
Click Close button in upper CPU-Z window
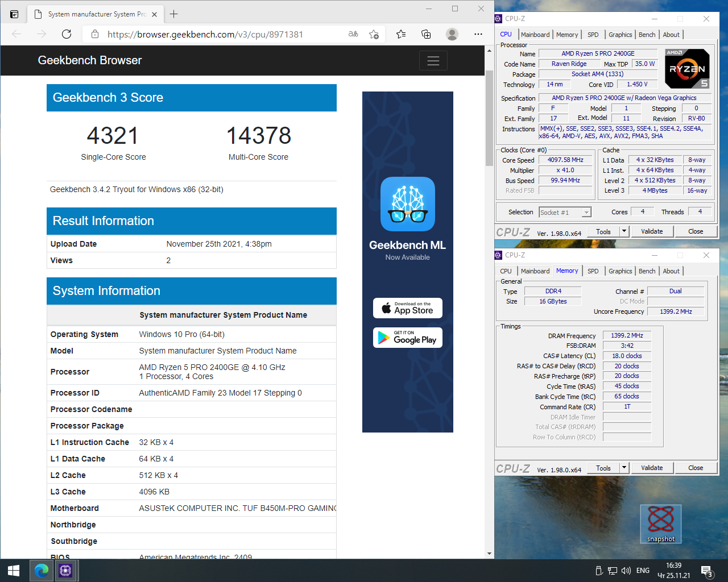click(696, 231)
